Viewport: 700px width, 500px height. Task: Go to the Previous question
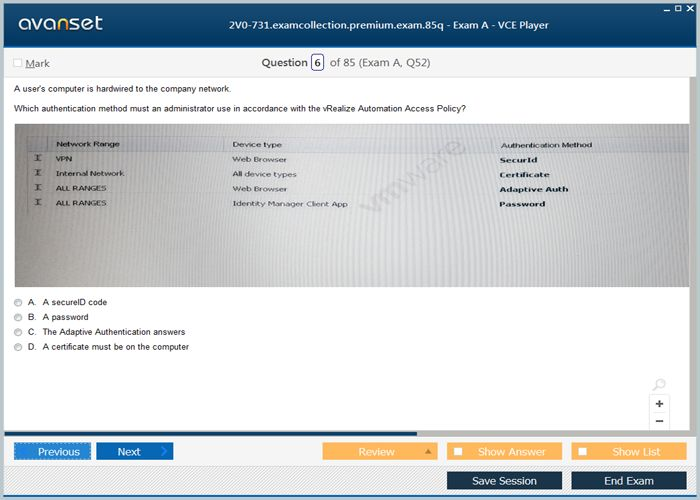tap(53, 451)
